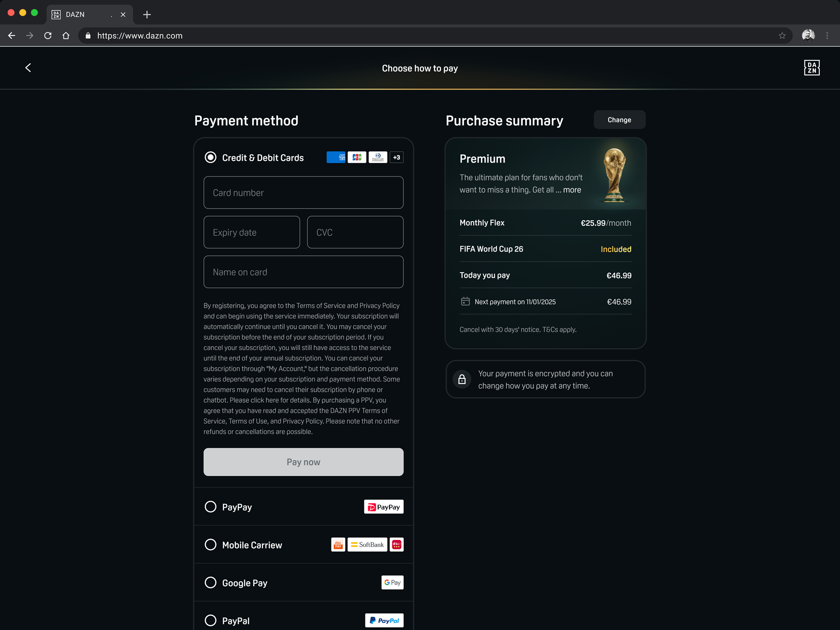Image resolution: width=840 pixels, height=630 pixels.
Task: Click the Change plan button
Action: point(619,120)
